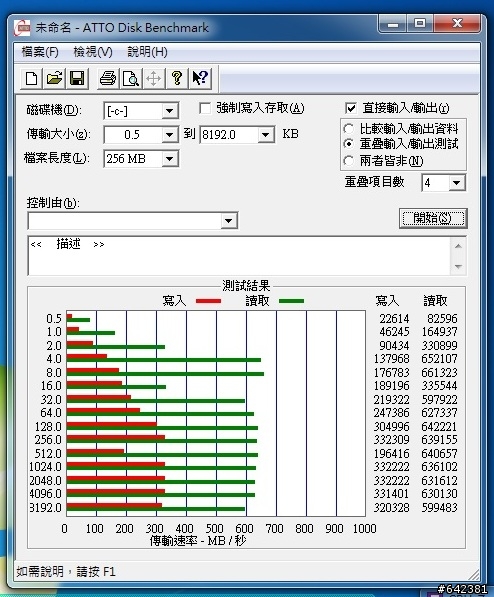Expand 重疊項目數 queue depth dropdown
This screenshot has width=494, height=597.
(456, 183)
